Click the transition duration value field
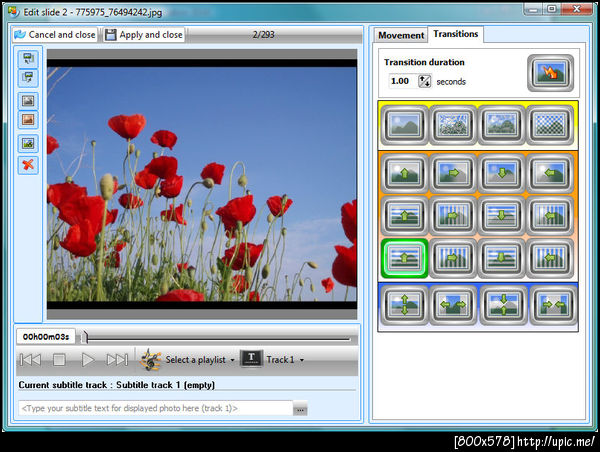600x452 pixels. (402, 81)
